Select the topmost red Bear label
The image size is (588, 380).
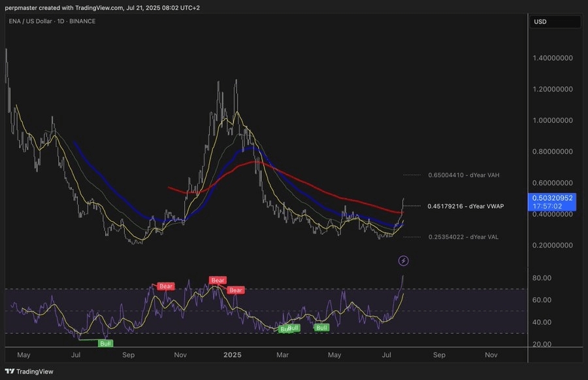218,281
